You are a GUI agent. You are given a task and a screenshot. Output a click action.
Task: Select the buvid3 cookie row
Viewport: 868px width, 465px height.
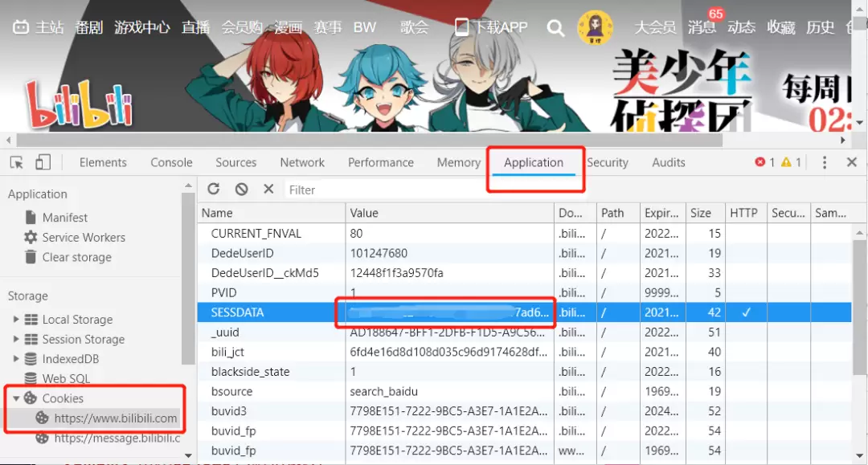coord(524,411)
